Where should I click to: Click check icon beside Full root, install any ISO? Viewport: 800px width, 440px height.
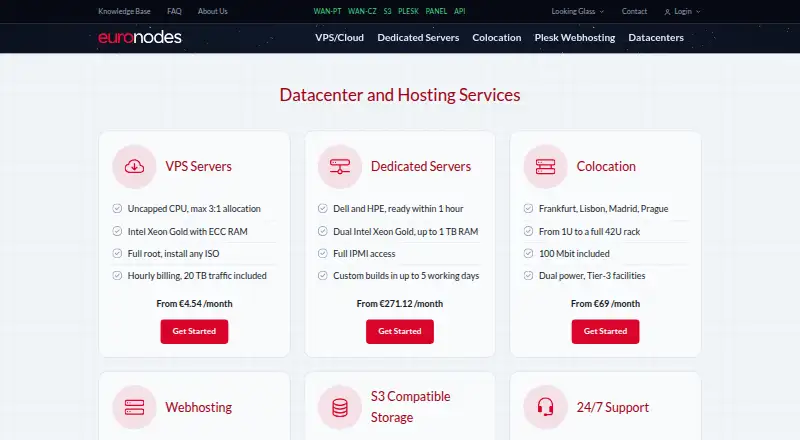(117, 253)
